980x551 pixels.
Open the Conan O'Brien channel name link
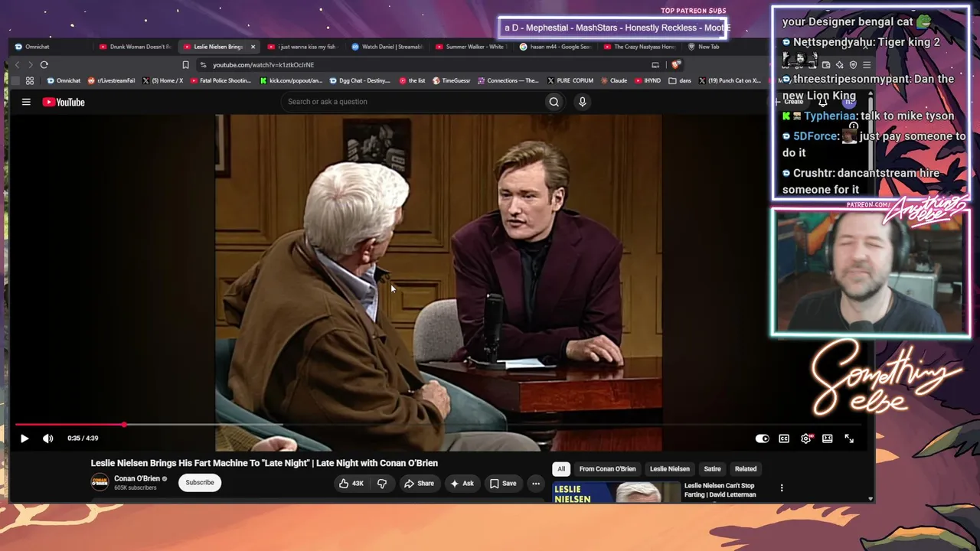pos(137,479)
